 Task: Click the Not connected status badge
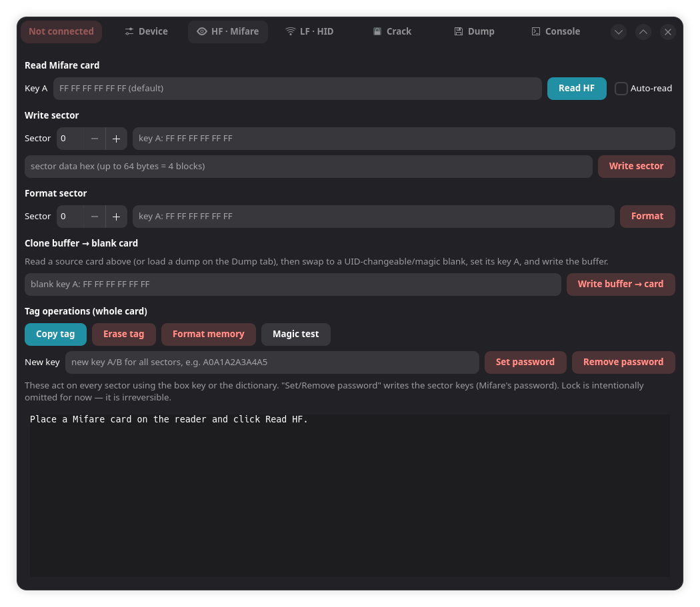pos(61,32)
